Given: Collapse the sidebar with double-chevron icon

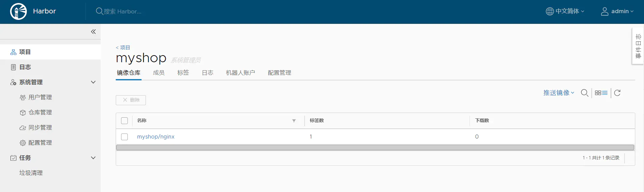Looking at the screenshot, I should point(93,32).
